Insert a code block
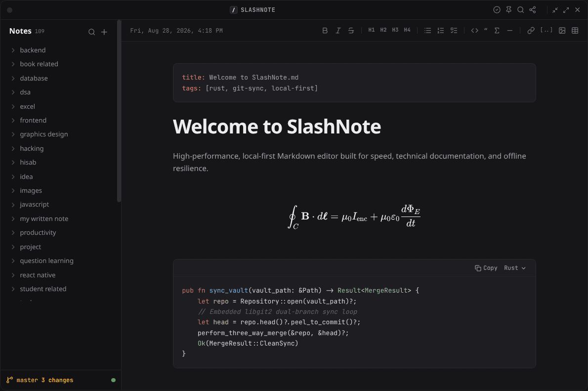Screen dimensions: 588x391 coord(474,31)
